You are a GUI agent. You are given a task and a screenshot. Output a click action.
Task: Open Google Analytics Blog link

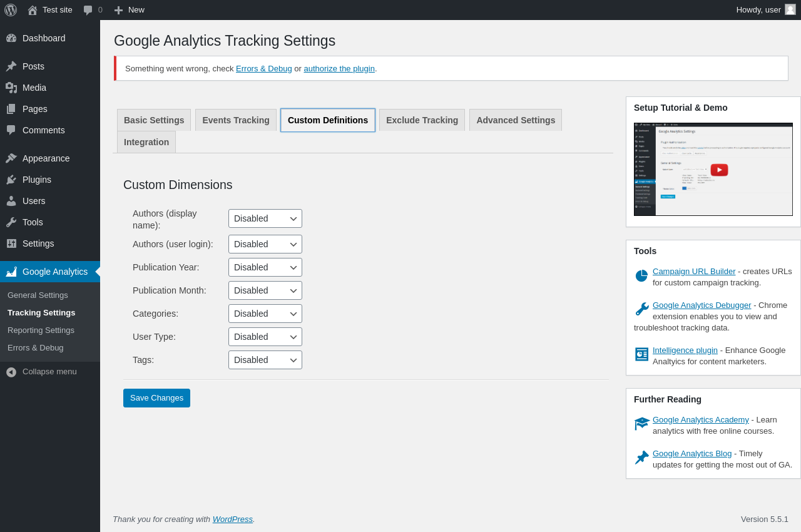click(692, 453)
